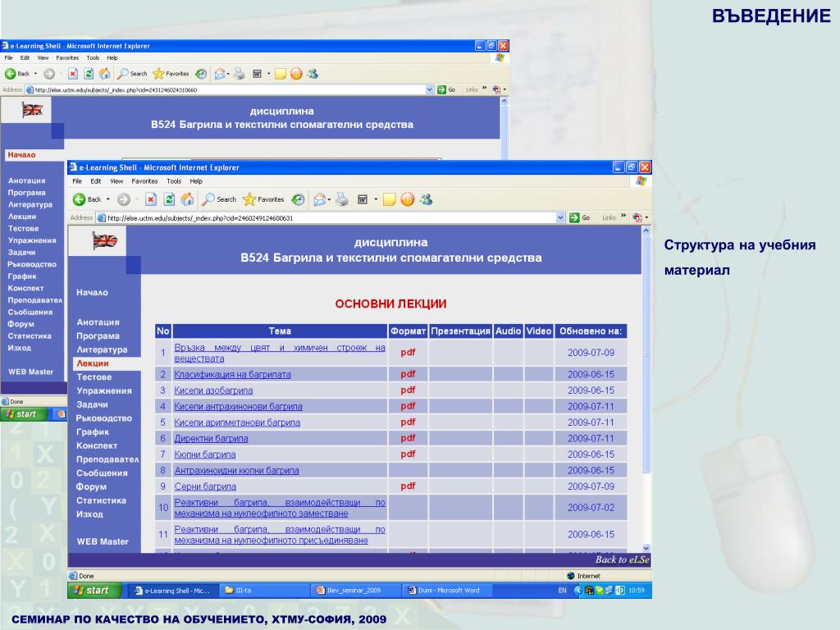Screen dimensions: 840x630
Task: Open Favorites menu in front IE window
Action: click(144, 181)
